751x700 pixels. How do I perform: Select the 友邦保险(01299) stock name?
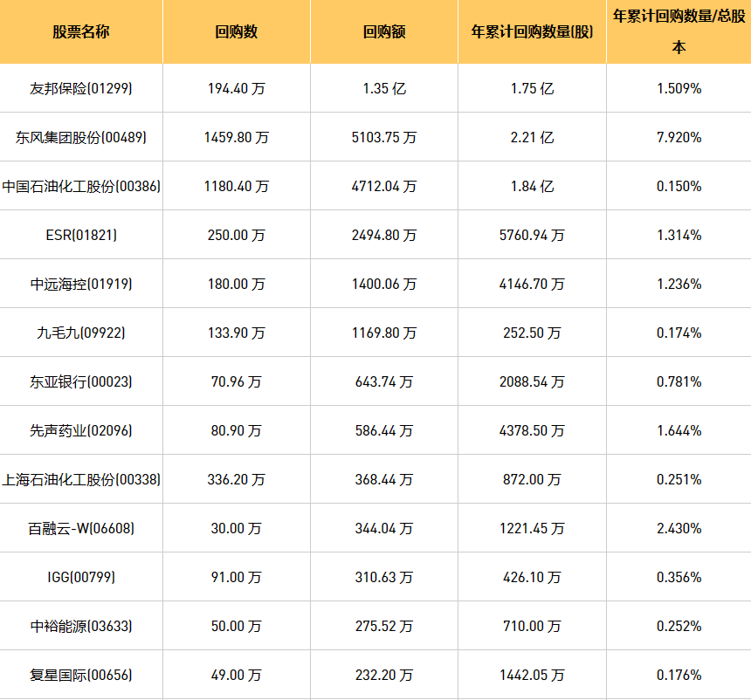point(81,88)
